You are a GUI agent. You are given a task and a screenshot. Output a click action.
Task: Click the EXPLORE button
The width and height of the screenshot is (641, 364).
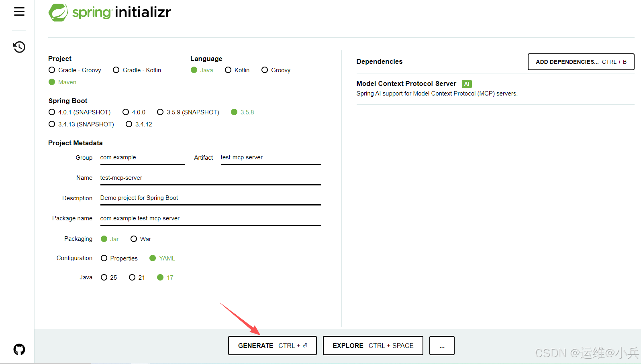tap(373, 346)
